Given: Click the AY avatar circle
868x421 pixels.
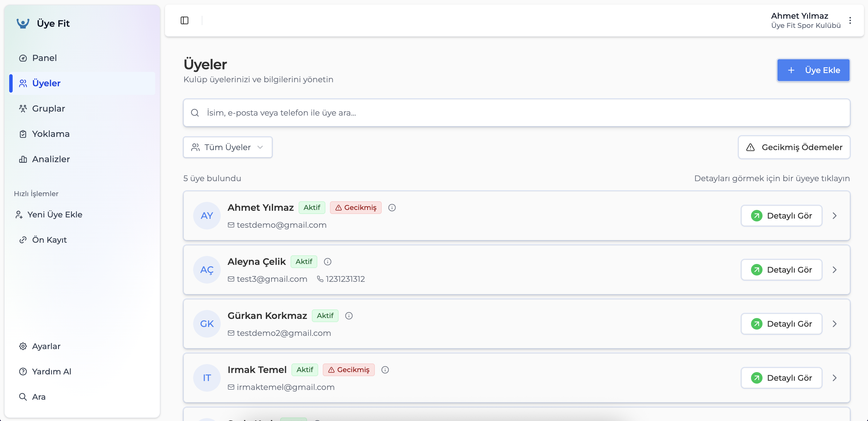Looking at the screenshot, I should [207, 216].
